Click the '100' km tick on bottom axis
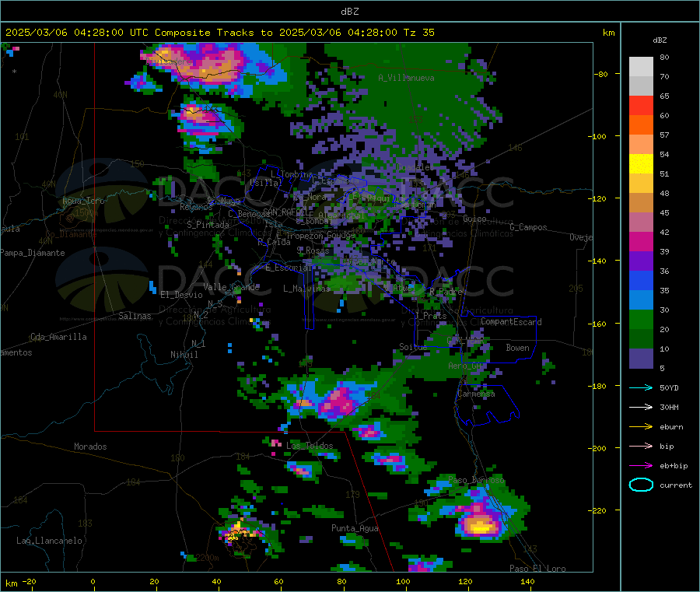700x592 pixels. [x=403, y=581]
